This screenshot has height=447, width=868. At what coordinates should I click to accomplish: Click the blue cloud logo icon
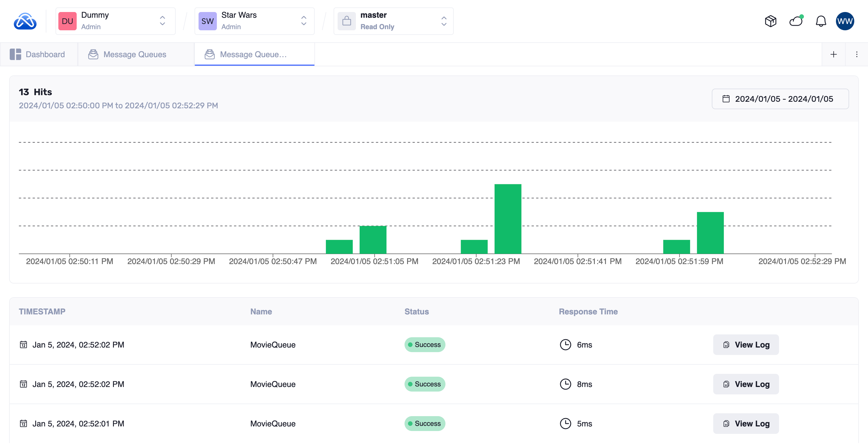coord(25,21)
